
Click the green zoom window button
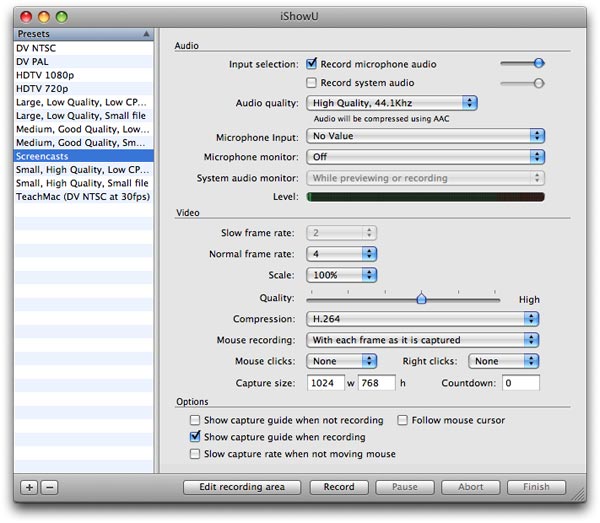click(62, 16)
